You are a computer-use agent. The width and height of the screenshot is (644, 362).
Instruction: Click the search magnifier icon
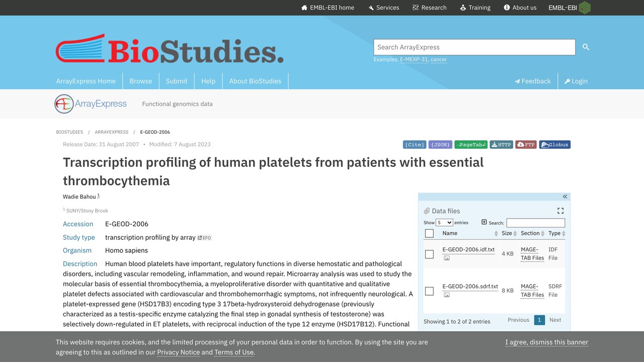586,47
